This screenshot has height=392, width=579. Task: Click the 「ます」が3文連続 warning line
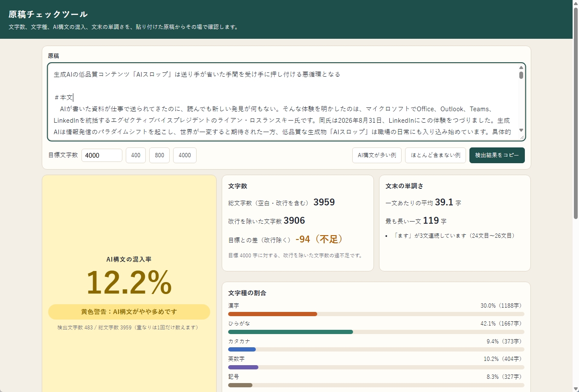pyautogui.click(x=455, y=236)
